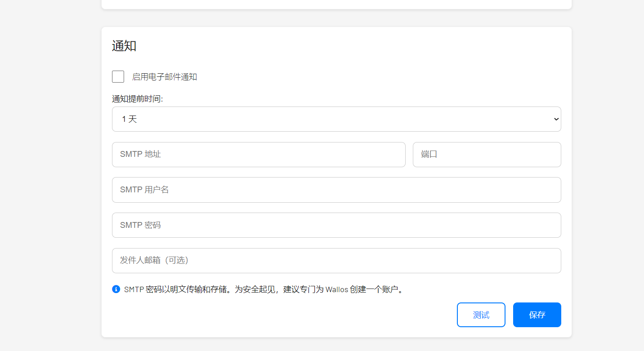644x351 pixels.
Task: Click the word 'Wallos' in the warning note
Action: coord(336,289)
